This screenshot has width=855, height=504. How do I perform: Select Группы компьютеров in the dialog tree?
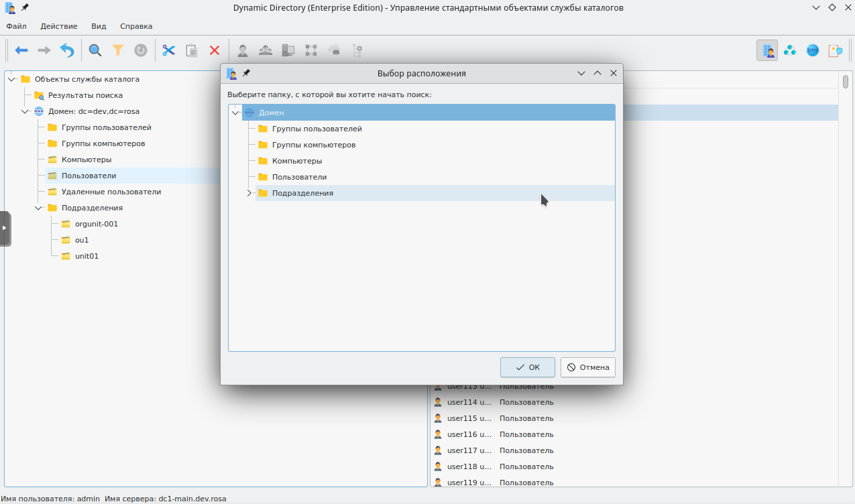coord(313,145)
